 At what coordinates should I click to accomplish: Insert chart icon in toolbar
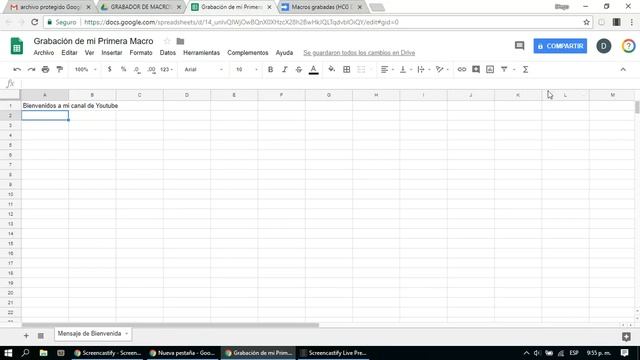tap(490, 69)
